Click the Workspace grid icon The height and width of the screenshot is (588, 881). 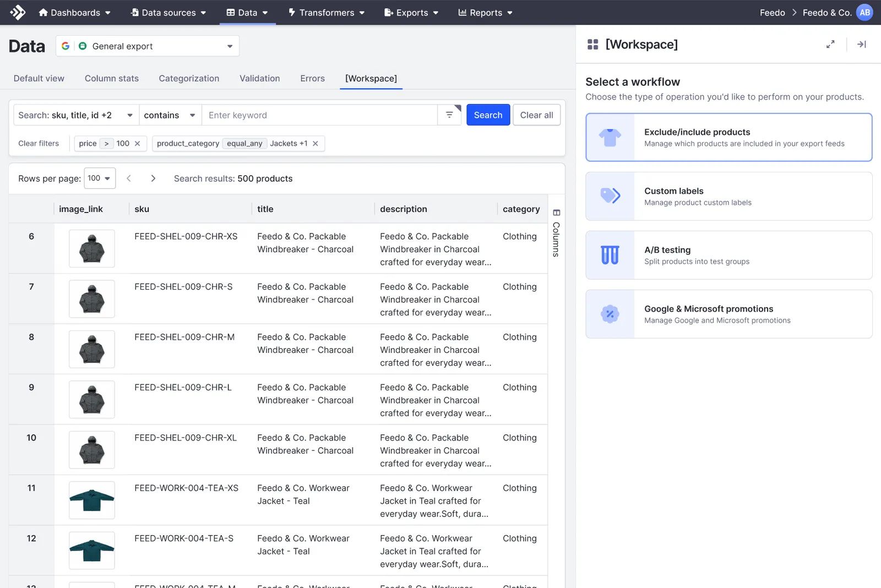coord(592,45)
